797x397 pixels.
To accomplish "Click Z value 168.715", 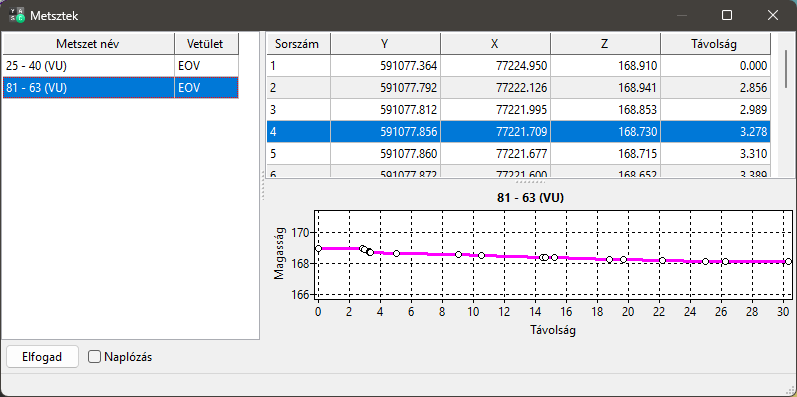I will (x=638, y=154).
